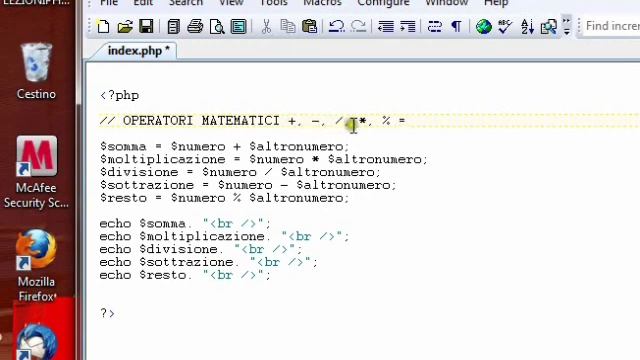Open the Search menu
Image resolution: width=640 pixels, height=360 pixels.
(186, 3)
